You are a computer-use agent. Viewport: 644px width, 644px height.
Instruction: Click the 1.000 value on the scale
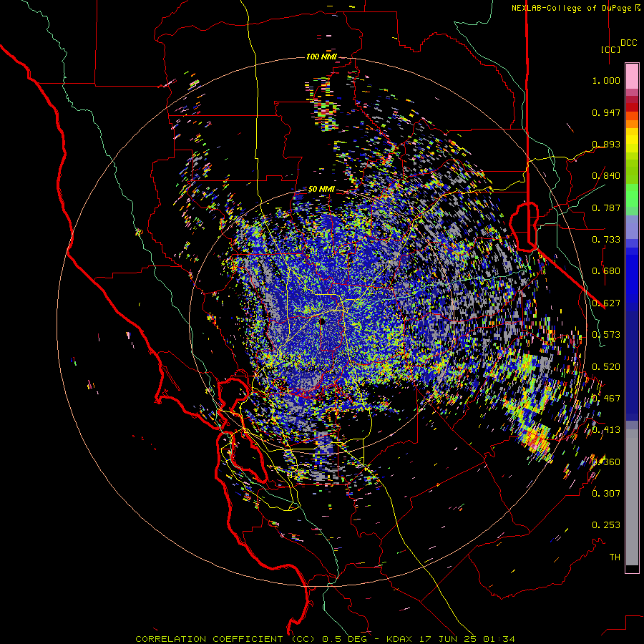pyautogui.click(x=606, y=80)
